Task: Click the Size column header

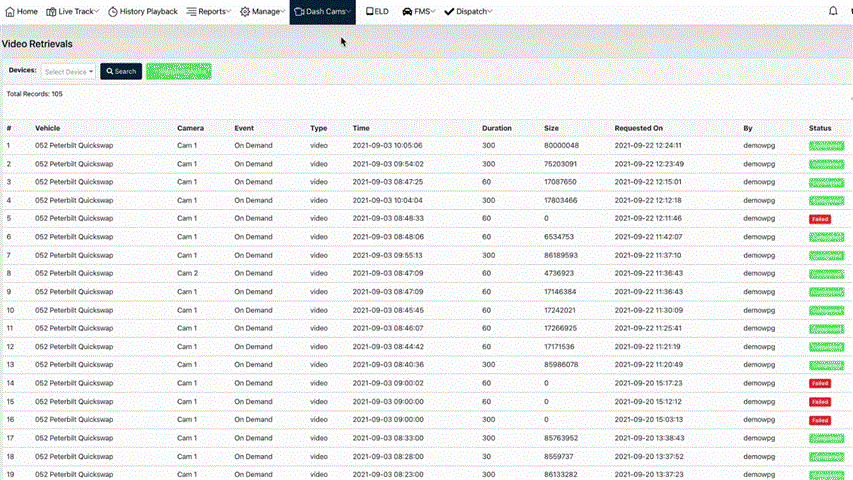Action: coord(552,128)
